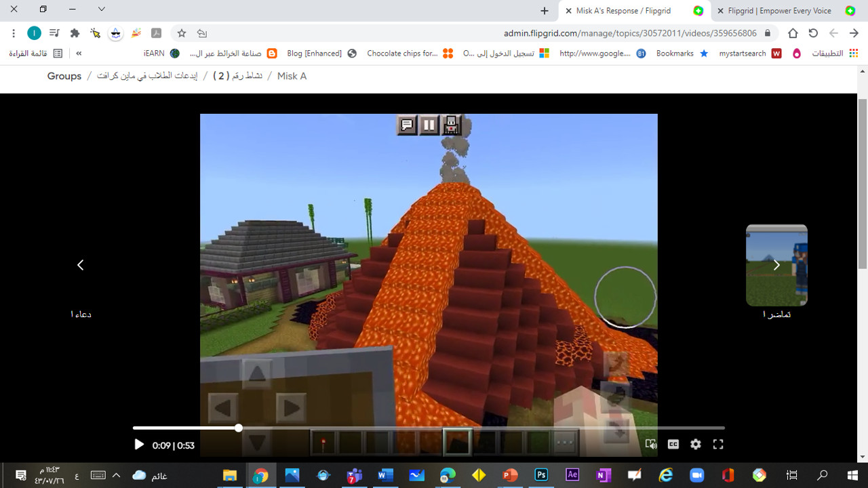Screen dimensions: 868x488
Task: Open the Extensions puzzle icon
Action: click(x=75, y=33)
